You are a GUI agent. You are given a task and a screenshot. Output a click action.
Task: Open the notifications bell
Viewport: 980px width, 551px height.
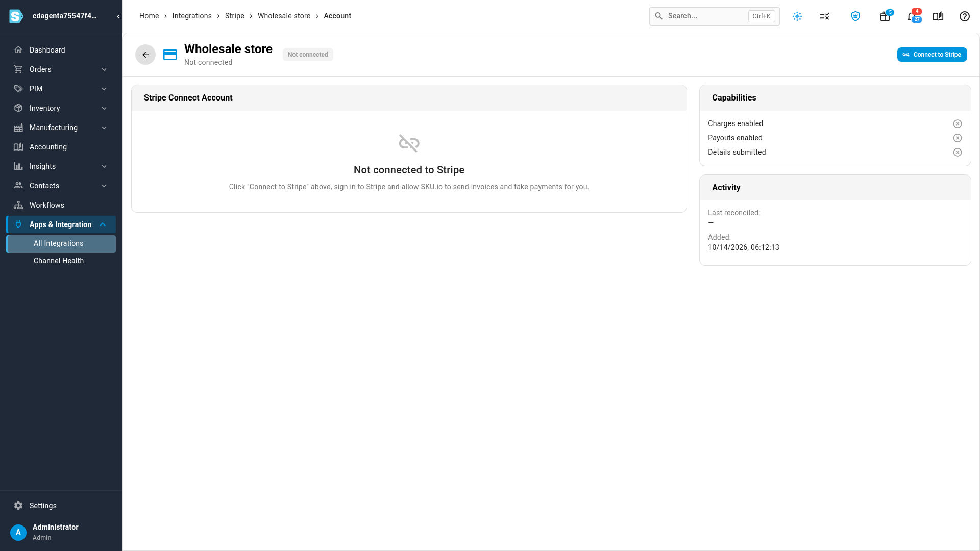pyautogui.click(x=913, y=16)
